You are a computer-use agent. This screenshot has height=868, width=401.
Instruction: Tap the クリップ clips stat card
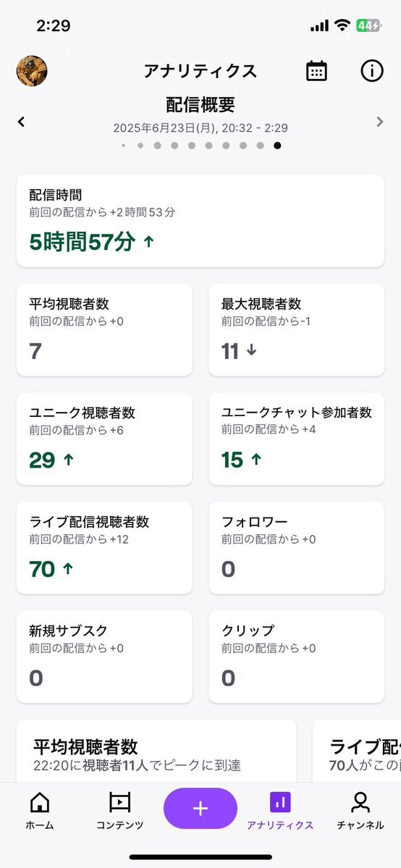[296, 657]
